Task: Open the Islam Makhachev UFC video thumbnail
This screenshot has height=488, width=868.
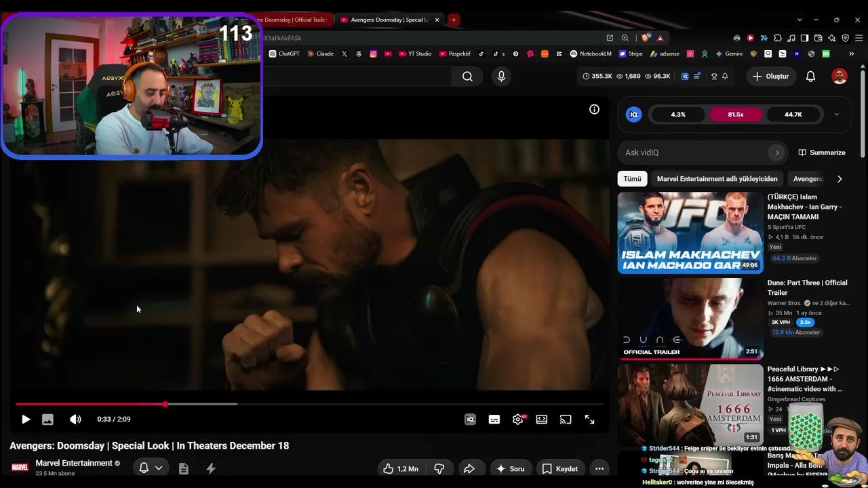Action: click(690, 232)
